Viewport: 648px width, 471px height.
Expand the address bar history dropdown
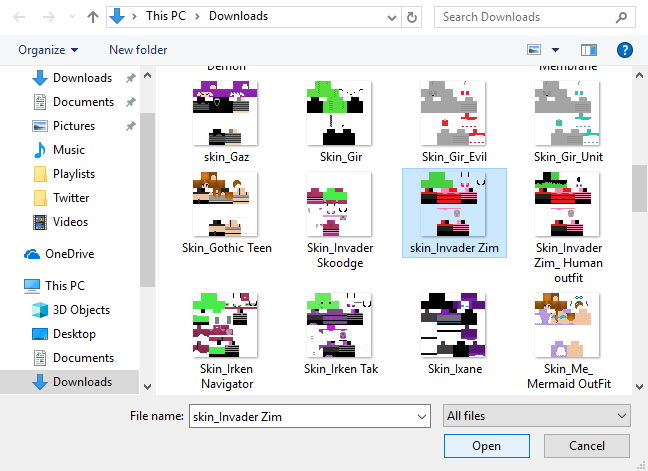tap(391, 17)
